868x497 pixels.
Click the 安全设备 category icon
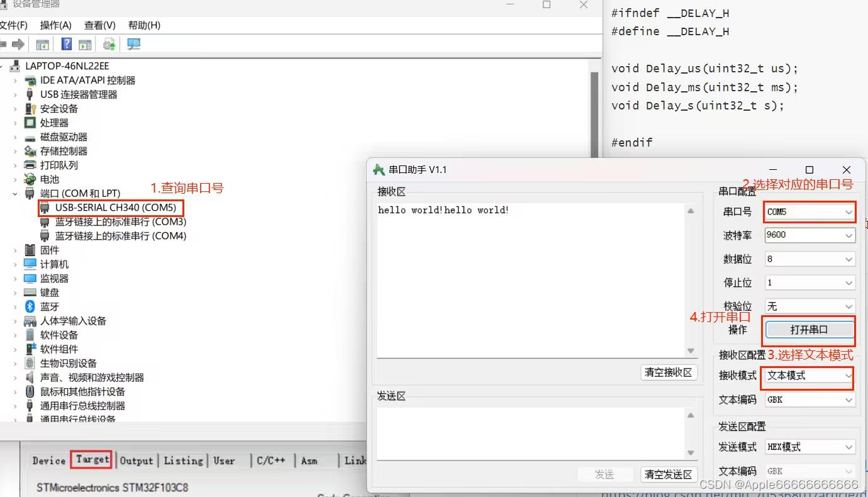tap(30, 109)
